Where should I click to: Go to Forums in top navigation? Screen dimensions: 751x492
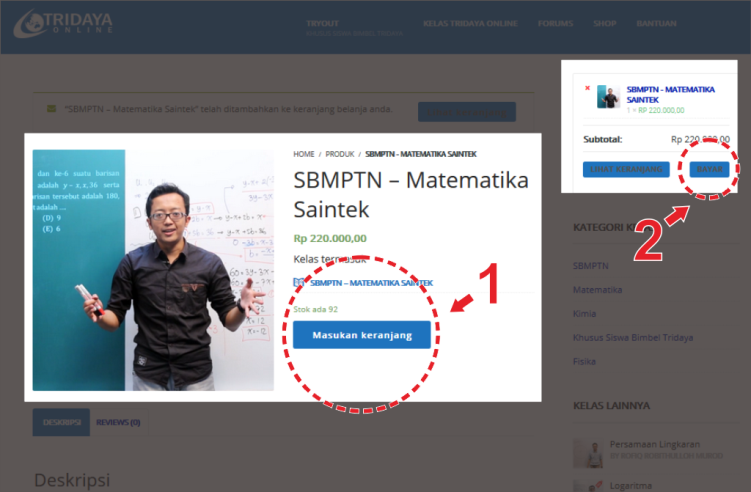click(555, 23)
